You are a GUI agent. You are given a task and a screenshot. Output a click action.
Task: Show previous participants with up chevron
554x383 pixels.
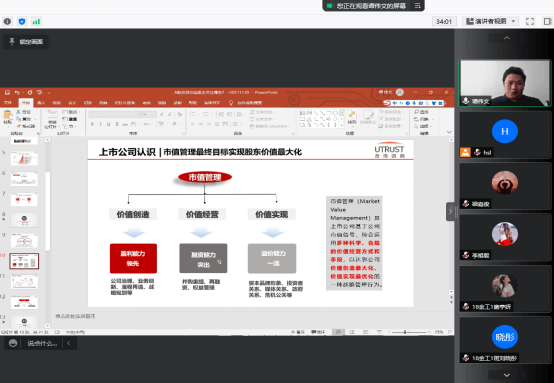point(507,38)
